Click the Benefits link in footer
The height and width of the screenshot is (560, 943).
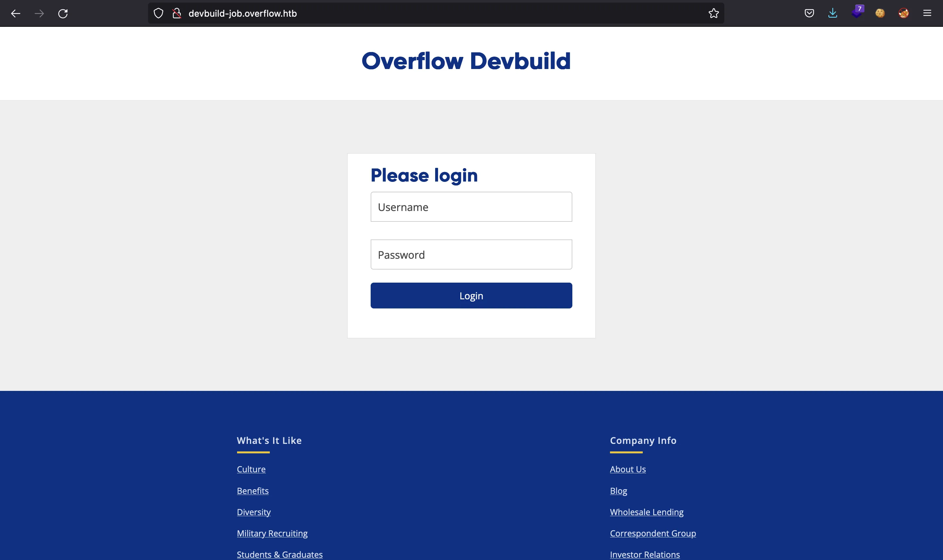(252, 490)
